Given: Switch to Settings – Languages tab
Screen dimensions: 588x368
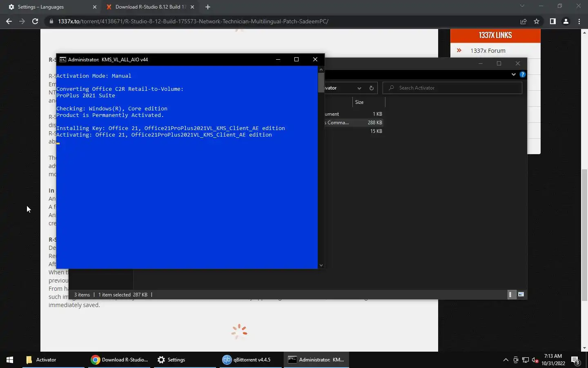Looking at the screenshot, I should click(x=51, y=7).
